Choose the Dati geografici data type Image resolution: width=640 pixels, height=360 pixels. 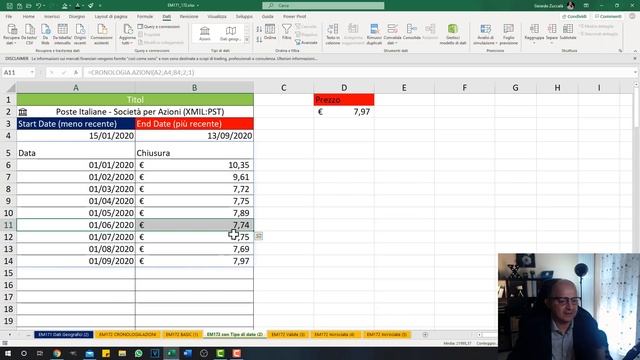[x=231, y=34]
